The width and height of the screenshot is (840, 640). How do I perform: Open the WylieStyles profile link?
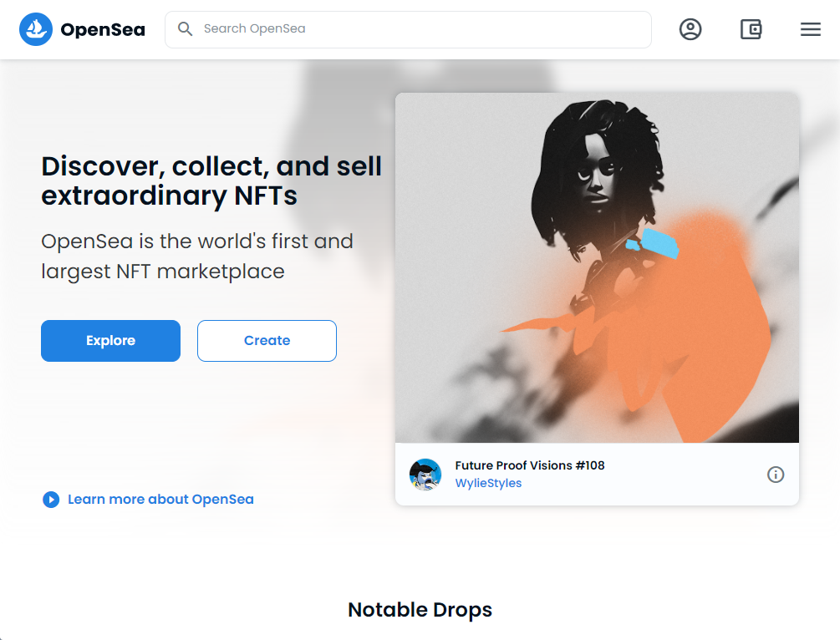[x=487, y=483]
